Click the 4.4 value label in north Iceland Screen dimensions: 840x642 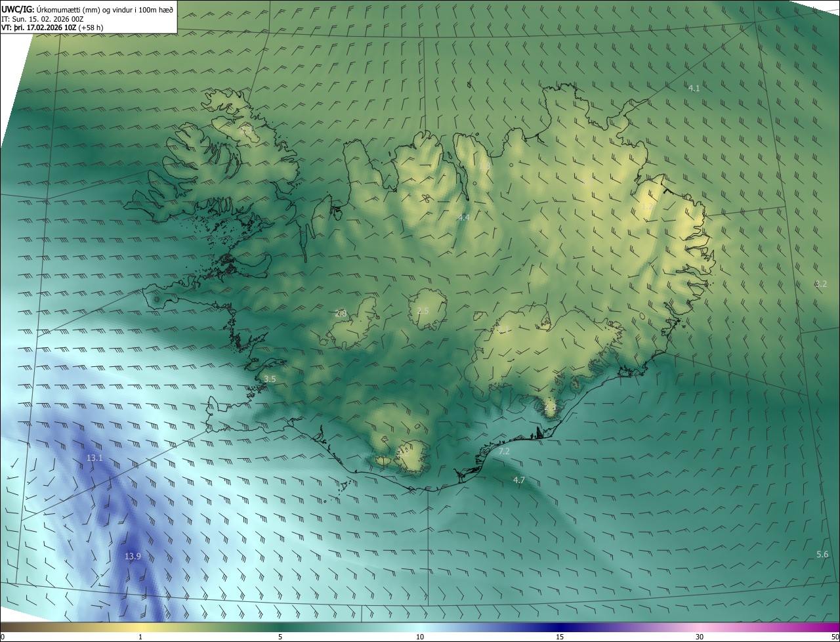463,217
